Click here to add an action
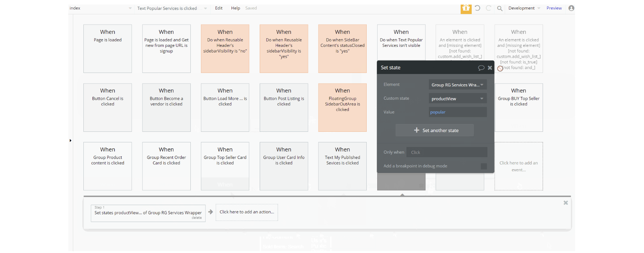 (247, 212)
